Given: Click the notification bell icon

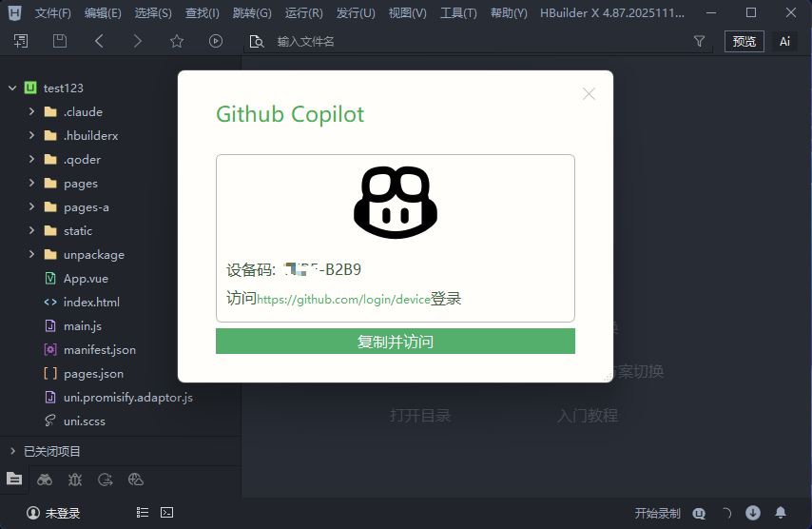Looking at the screenshot, I should [x=781, y=513].
